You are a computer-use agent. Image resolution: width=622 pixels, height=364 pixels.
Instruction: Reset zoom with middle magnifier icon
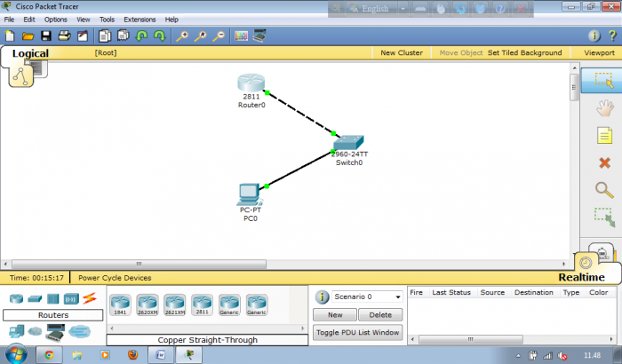click(200, 36)
